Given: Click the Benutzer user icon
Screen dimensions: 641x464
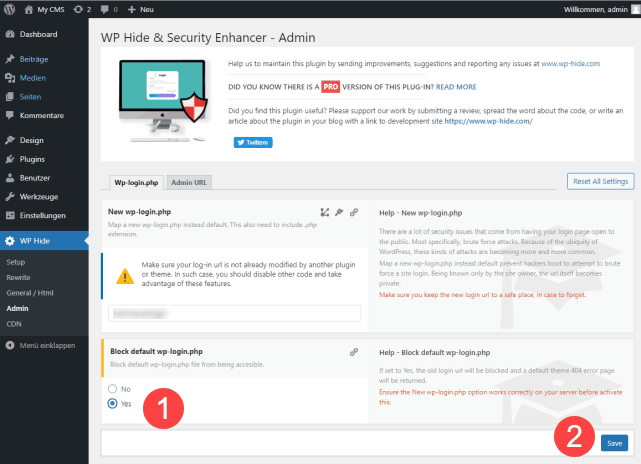Looking at the screenshot, I should click(x=10, y=178).
